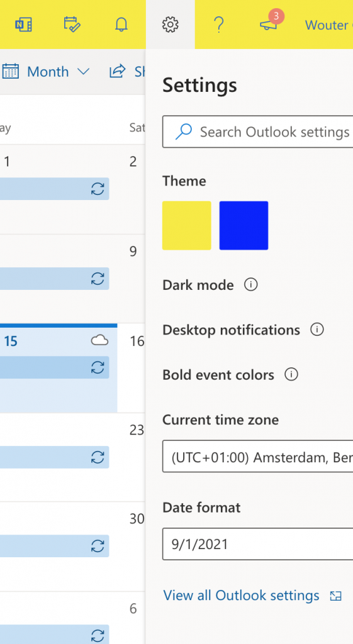This screenshot has width=353, height=644.
Task: Click the Share calendar button
Action: pyautogui.click(x=127, y=72)
